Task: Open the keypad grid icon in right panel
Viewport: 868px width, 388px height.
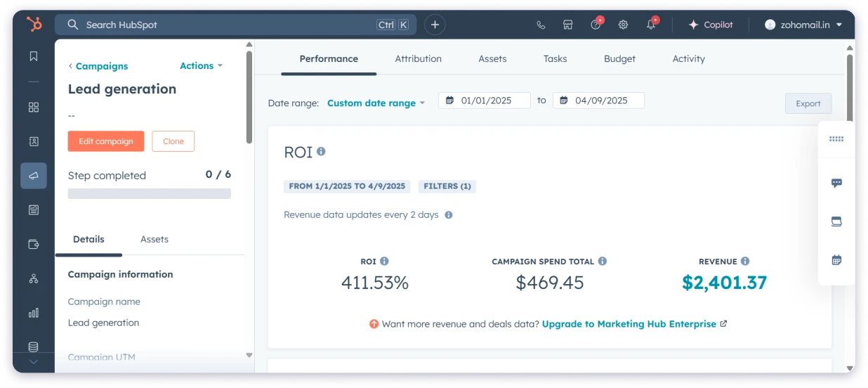Action: 836,139
